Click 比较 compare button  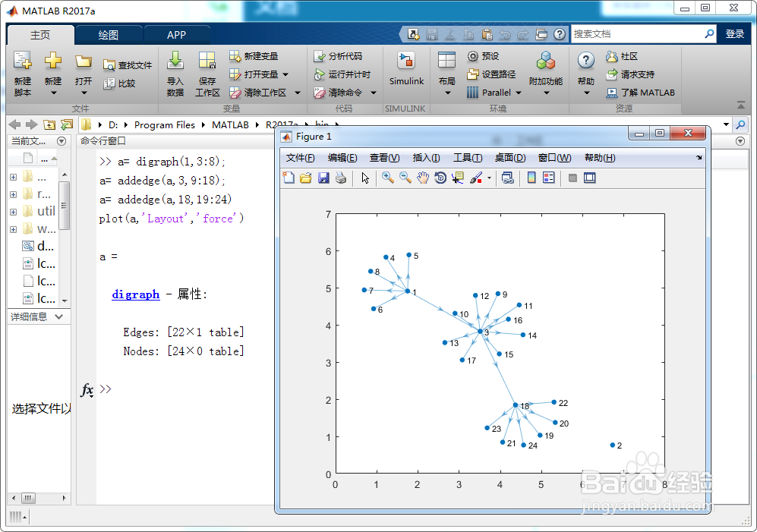120,83
